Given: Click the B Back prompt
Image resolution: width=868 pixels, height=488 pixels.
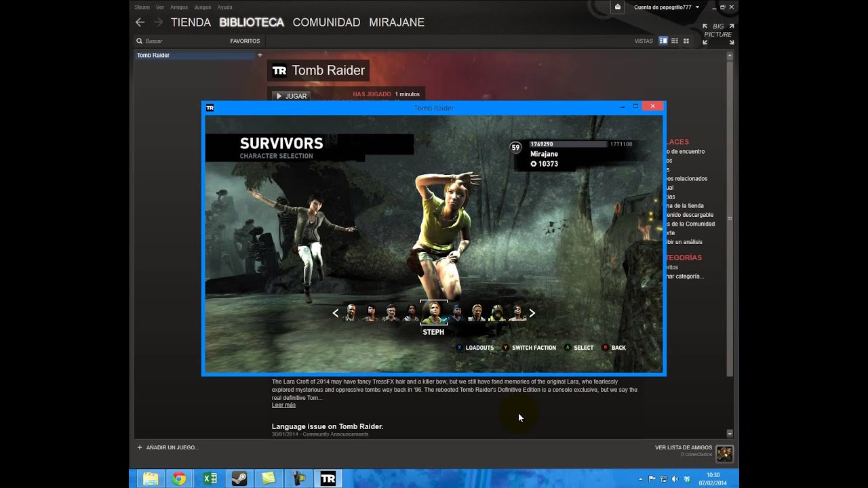Looking at the screenshot, I should [614, 348].
